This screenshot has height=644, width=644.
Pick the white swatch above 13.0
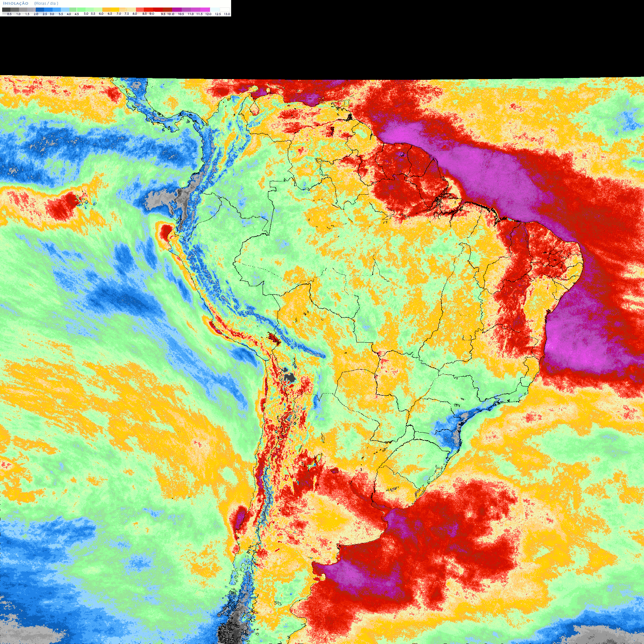tap(225, 10)
